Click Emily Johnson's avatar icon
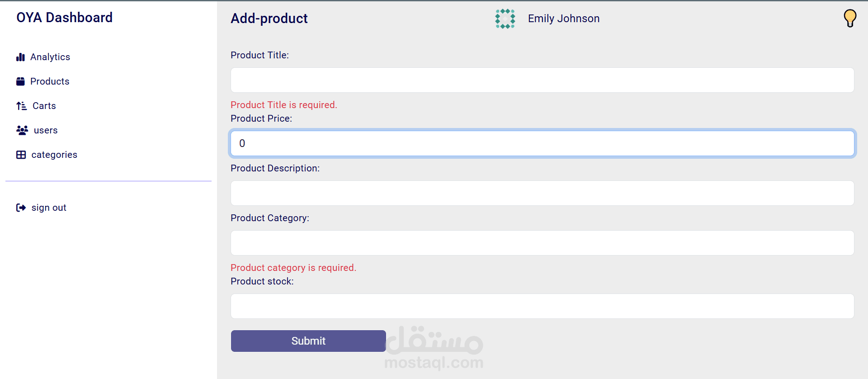Viewport: 868px width, 379px height. 505,19
